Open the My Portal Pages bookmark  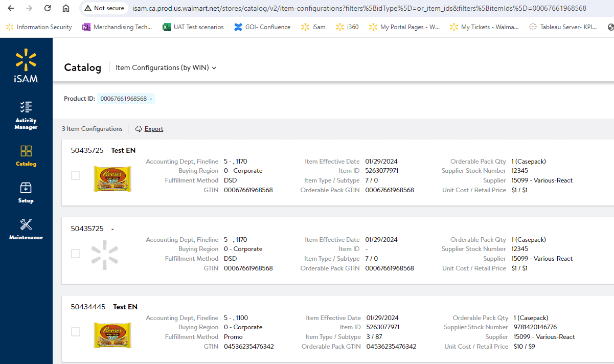(x=404, y=27)
